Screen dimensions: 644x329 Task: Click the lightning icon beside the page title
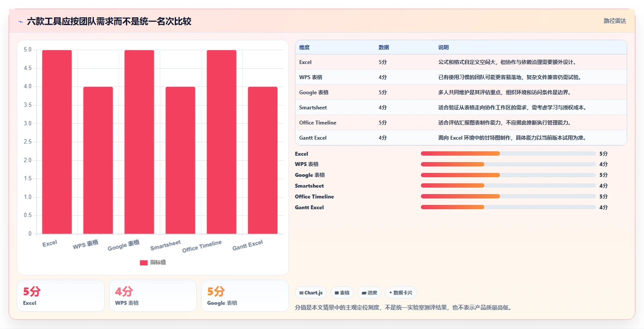click(x=20, y=22)
